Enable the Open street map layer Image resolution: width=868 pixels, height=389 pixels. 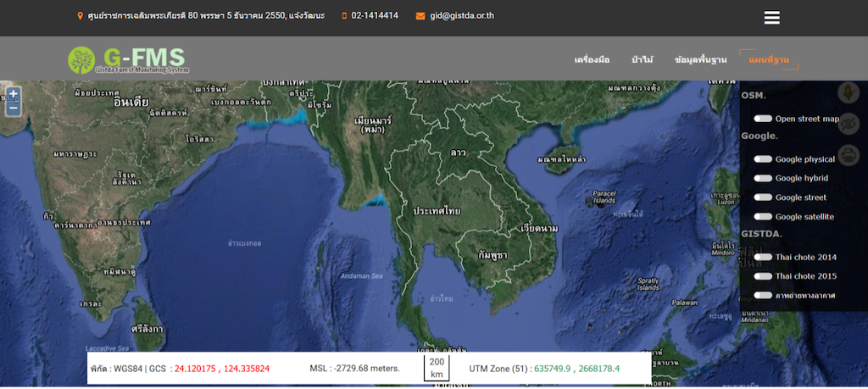tap(763, 119)
